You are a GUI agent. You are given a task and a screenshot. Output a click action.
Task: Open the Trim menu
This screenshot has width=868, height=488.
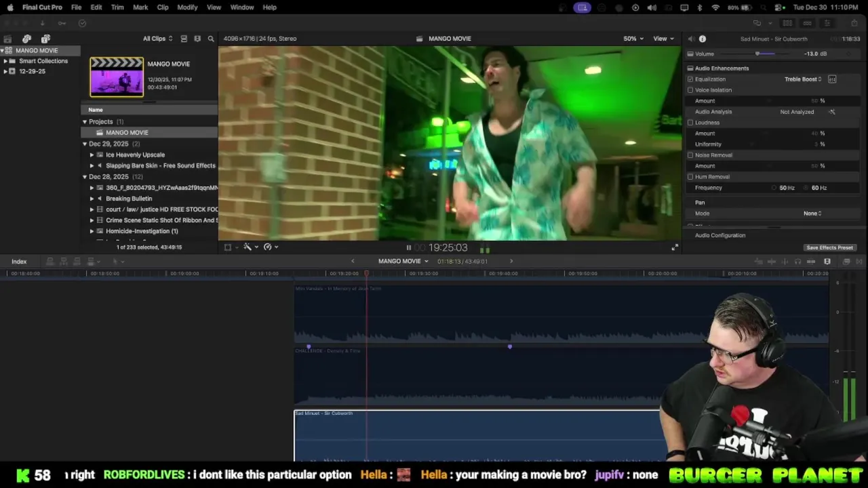[117, 7]
